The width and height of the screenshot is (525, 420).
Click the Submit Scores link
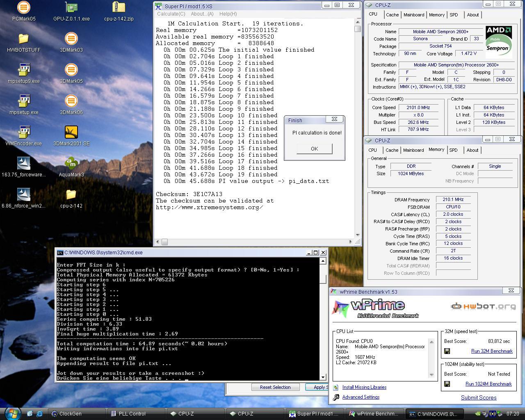(479, 397)
